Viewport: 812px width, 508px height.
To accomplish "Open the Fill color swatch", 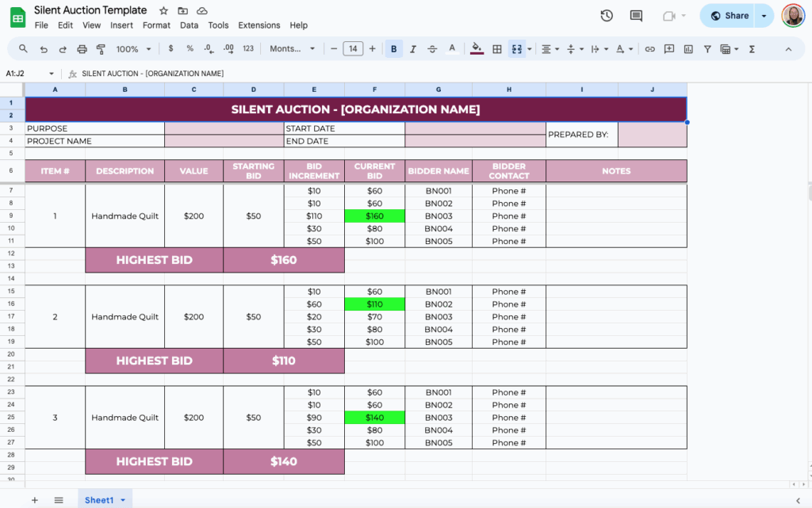I will (x=476, y=48).
